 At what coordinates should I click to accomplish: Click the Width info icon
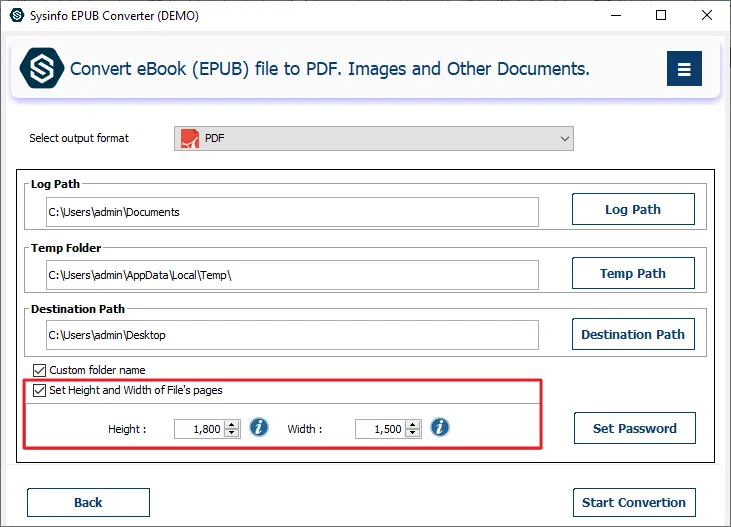pyautogui.click(x=440, y=427)
